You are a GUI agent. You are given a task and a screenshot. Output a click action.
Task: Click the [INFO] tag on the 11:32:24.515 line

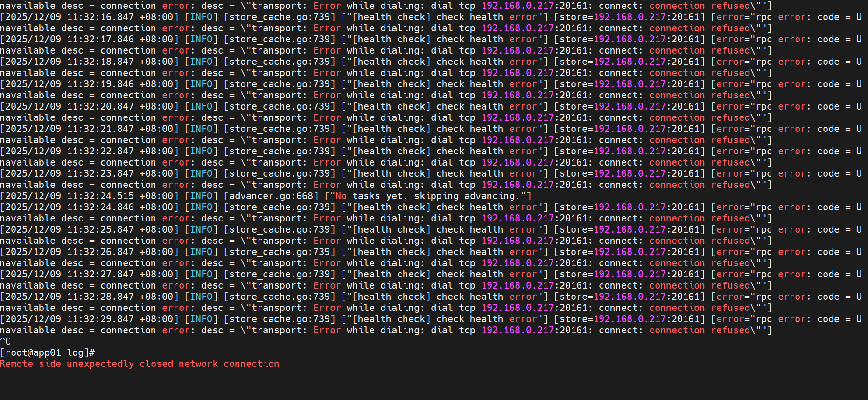(x=201, y=196)
